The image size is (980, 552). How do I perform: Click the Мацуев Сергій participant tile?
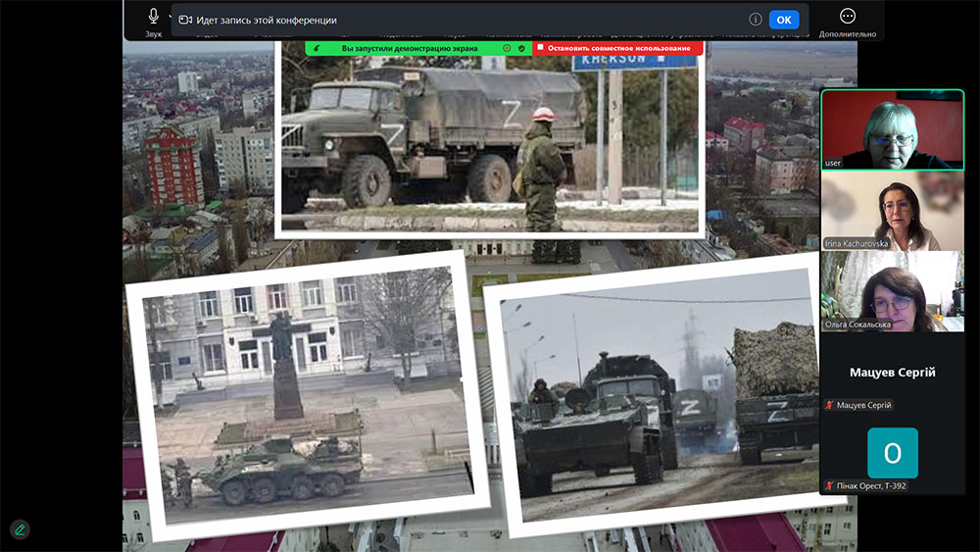[x=892, y=373]
